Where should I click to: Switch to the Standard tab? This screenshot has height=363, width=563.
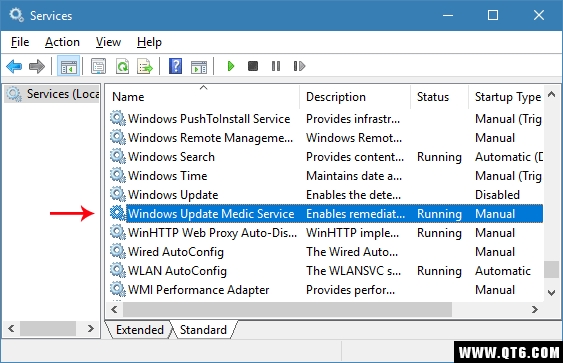click(x=203, y=330)
